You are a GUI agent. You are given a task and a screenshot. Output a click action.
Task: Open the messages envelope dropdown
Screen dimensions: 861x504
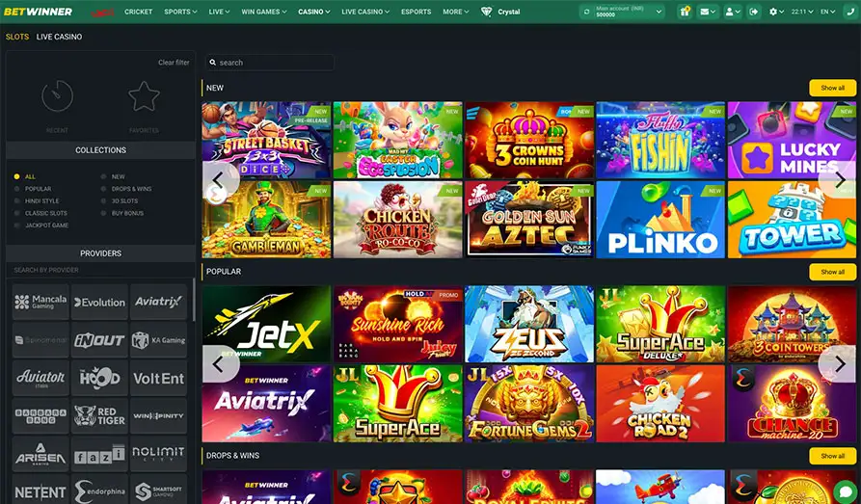(706, 12)
